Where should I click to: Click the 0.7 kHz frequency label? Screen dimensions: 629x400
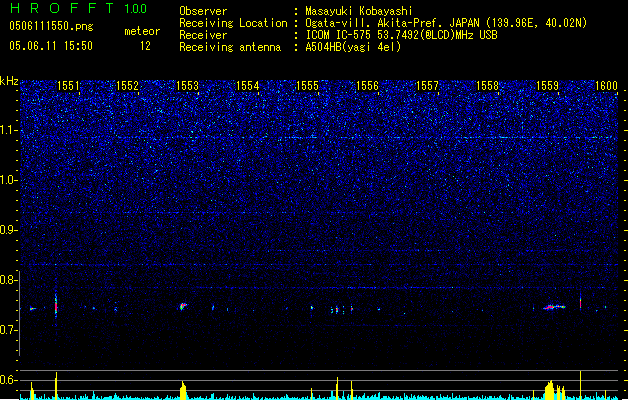point(9,330)
